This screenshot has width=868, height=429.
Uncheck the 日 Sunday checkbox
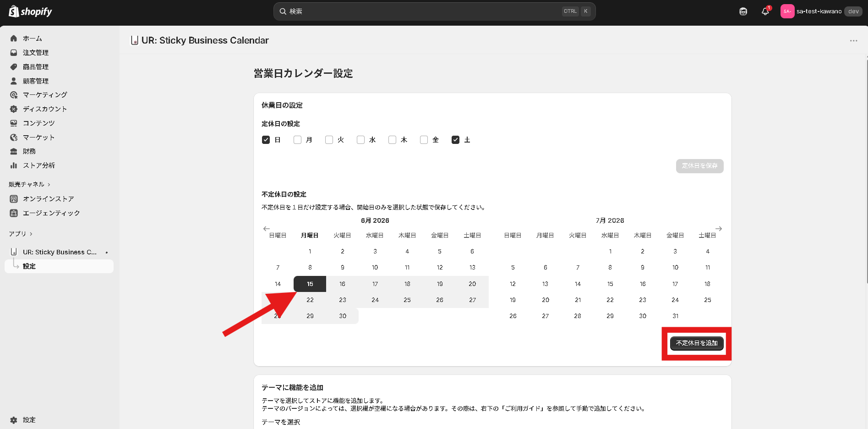(x=266, y=140)
